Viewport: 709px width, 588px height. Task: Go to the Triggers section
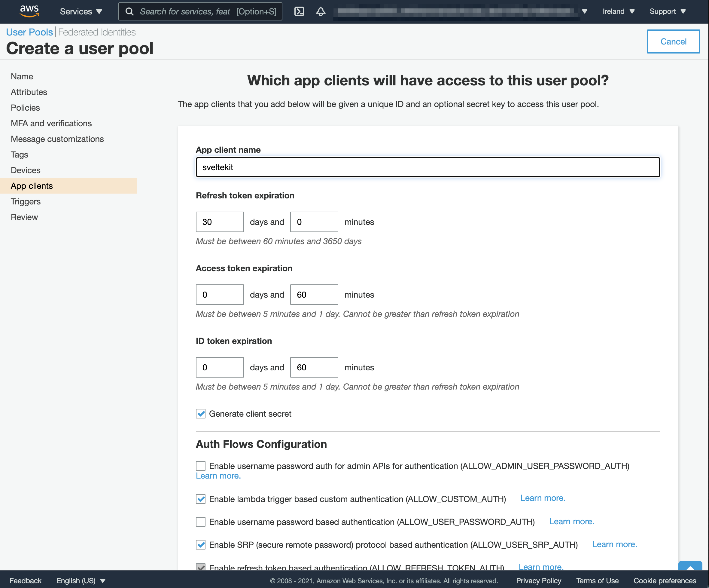coord(26,201)
